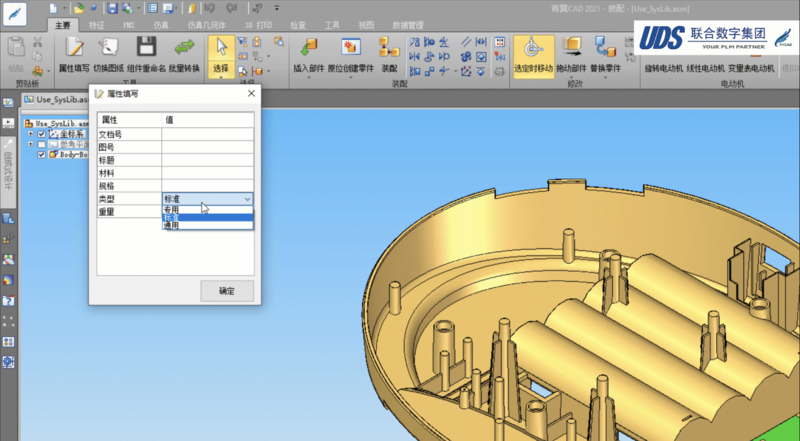Click the 装配 ribbon tool
This screenshot has width=800, height=441.
point(389,55)
